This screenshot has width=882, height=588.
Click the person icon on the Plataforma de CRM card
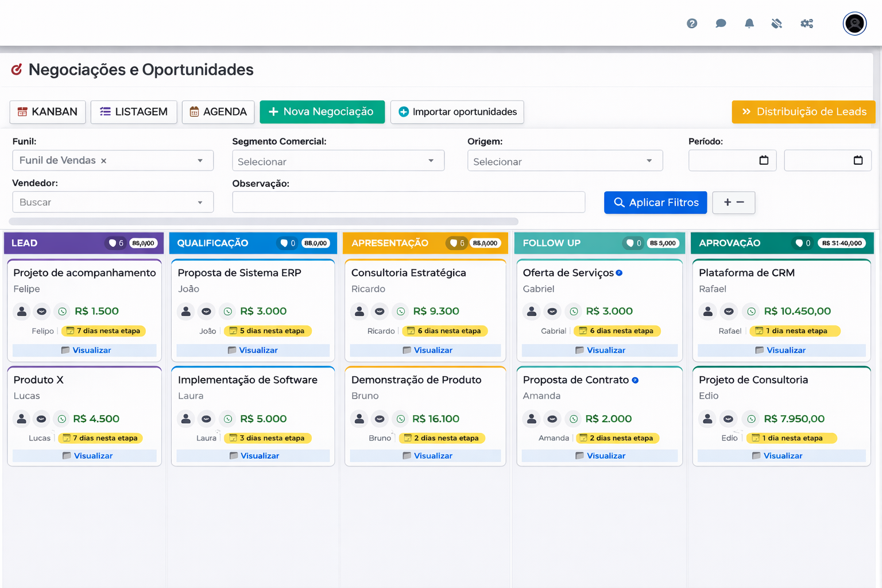pos(707,311)
